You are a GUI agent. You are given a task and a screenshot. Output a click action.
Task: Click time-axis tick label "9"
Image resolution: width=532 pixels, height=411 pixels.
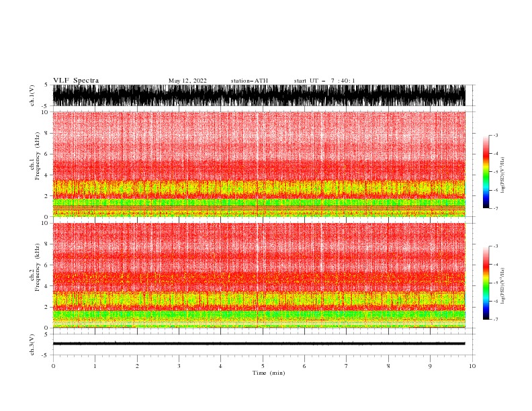430,366
